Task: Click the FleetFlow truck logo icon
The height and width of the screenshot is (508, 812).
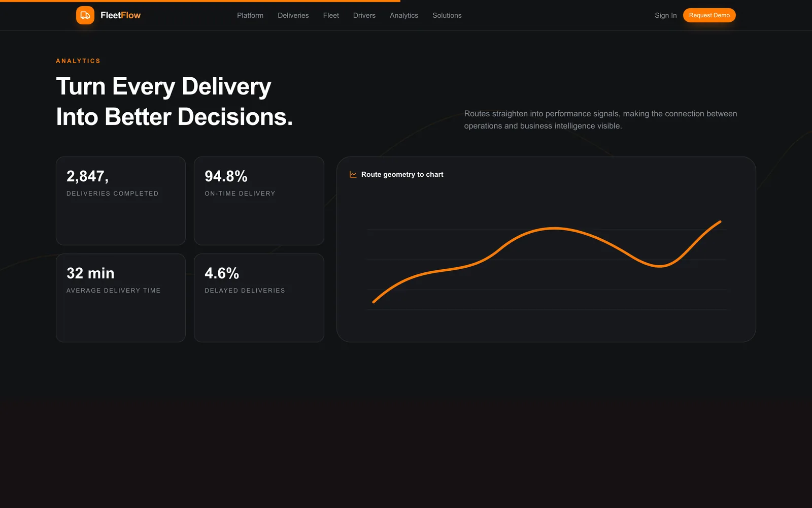Action: (85, 15)
